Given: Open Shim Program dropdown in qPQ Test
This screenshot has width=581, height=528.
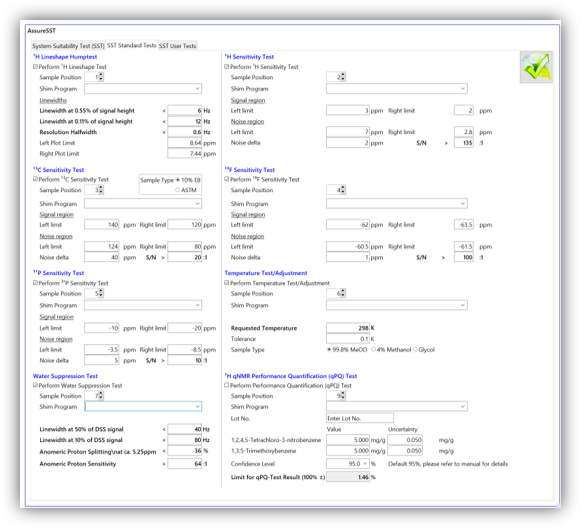Looking at the screenshot, I should pyautogui.click(x=397, y=406).
